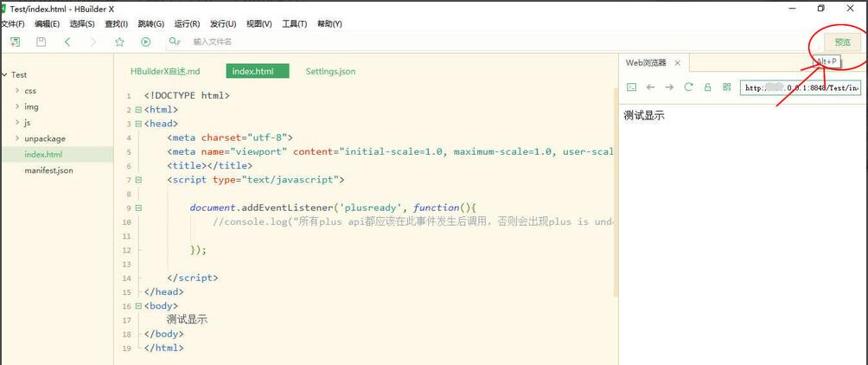Click the 测试显示 text in browser preview

tap(644, 116)
